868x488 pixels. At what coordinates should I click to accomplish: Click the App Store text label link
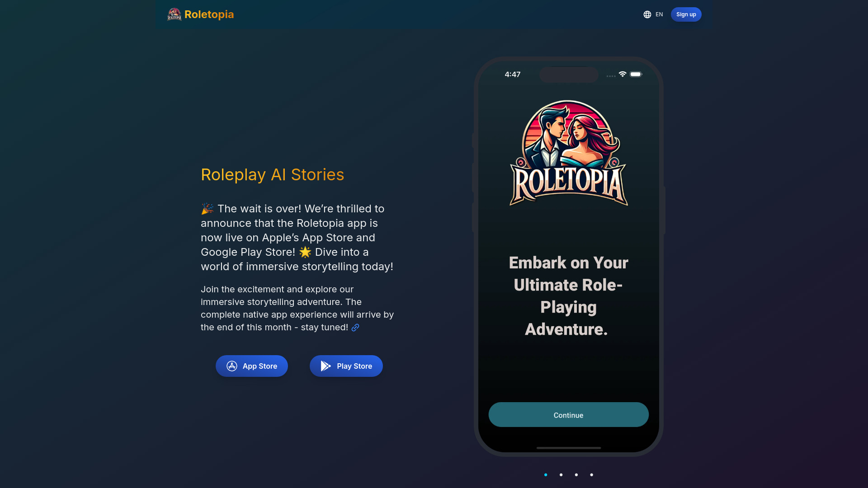click(x=259, y=365)
